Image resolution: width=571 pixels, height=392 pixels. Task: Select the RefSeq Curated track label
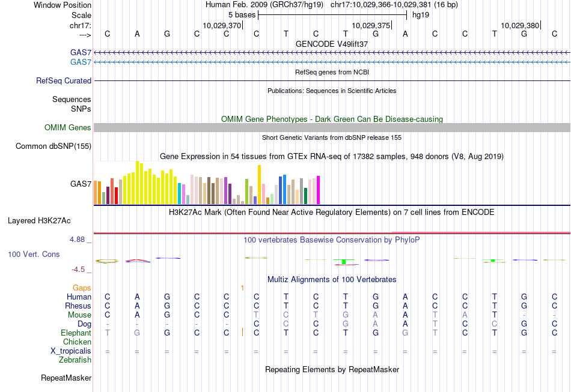point(63,80)
